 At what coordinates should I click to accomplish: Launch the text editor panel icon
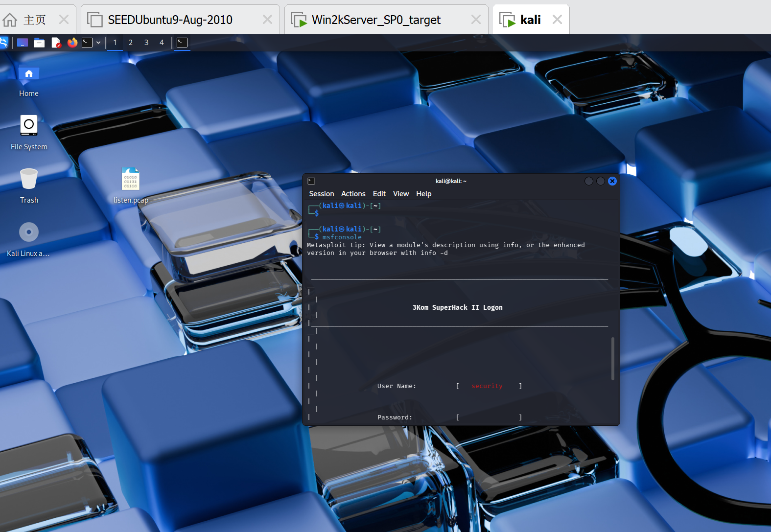(56, 43)
